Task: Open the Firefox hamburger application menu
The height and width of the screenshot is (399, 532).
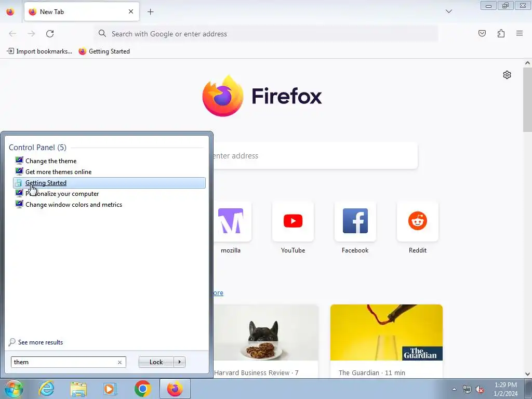Action: 520,33
